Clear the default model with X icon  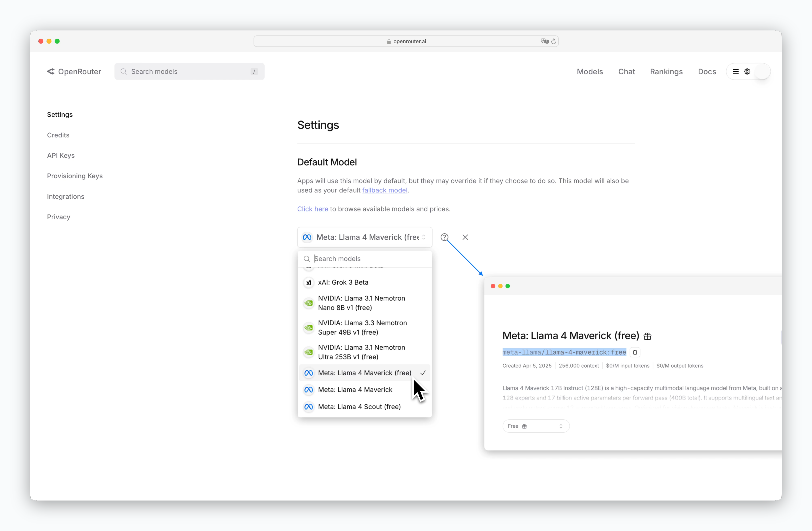(465, 237)
